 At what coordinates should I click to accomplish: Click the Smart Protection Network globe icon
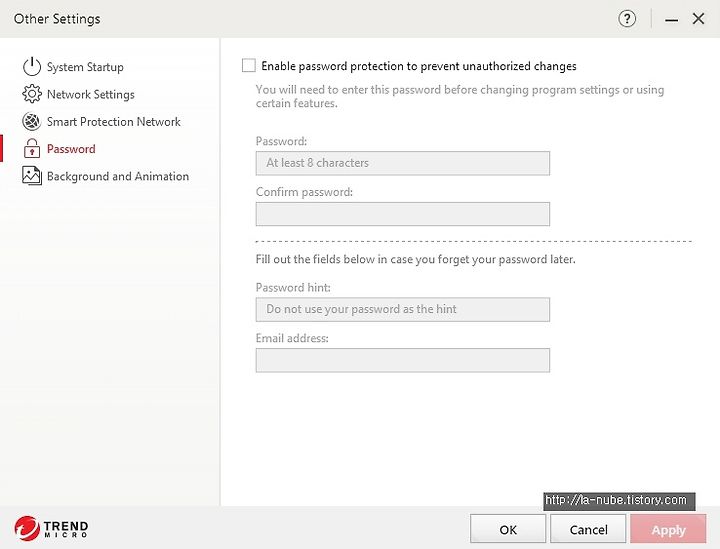32,121
